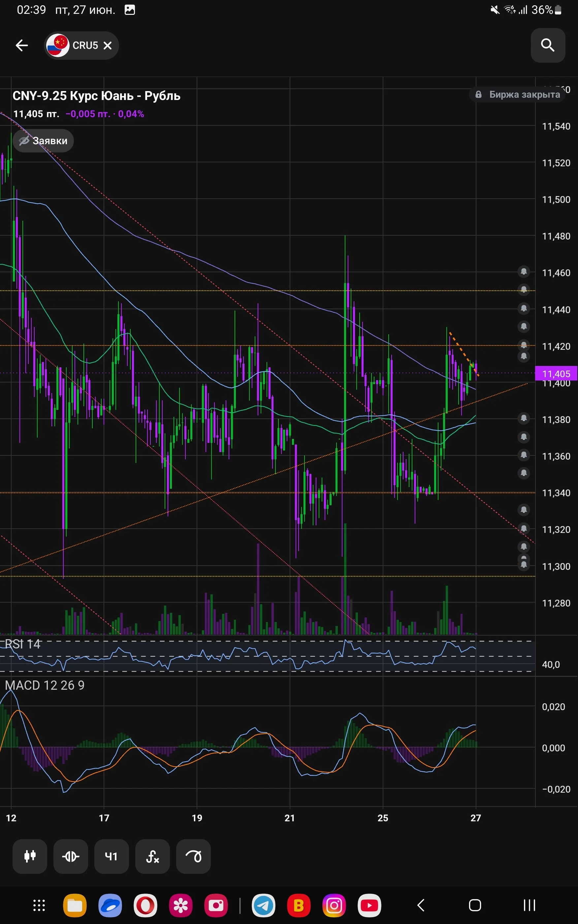Open the apps grid in taskbar
The image size is (578, 924).
tap(39, 905)
